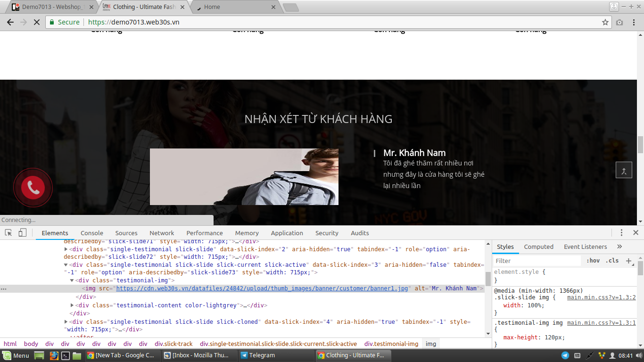Open the Linux Mint Menu button

16,355
